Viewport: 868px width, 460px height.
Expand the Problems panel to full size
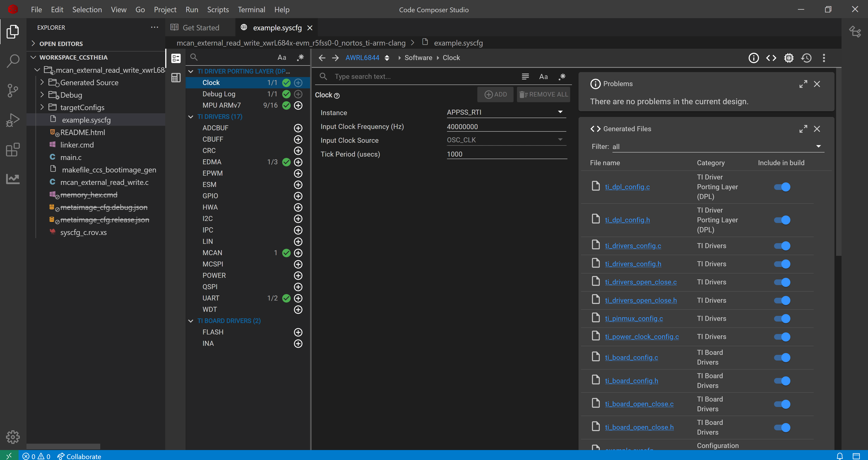click(x=803, y=84)
